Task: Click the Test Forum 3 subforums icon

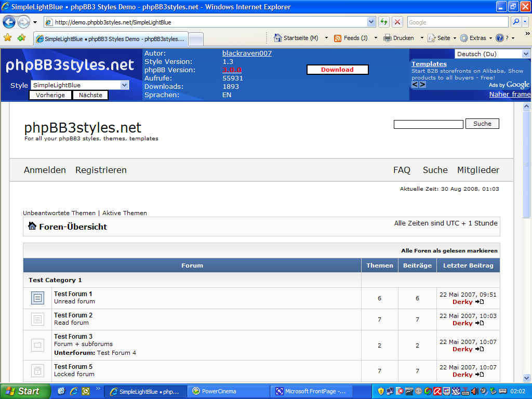Action: click(x=37, y=345)
